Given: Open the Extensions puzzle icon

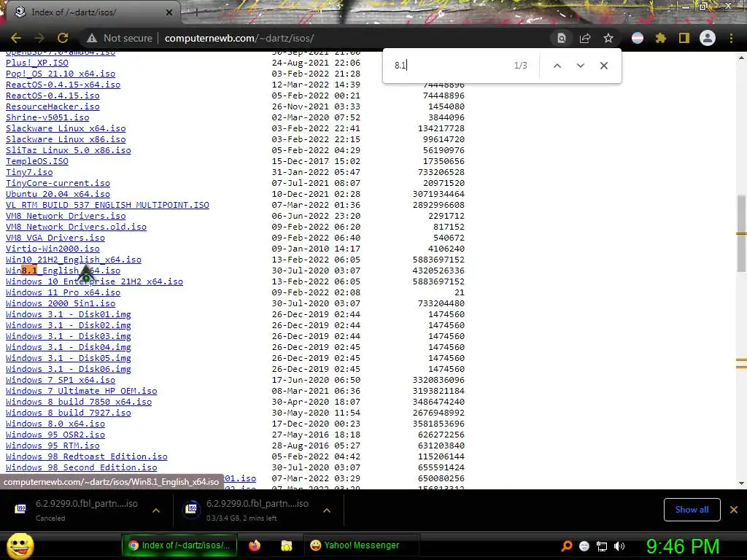Looking at the screenshot, I should click(x=661, y=38).
